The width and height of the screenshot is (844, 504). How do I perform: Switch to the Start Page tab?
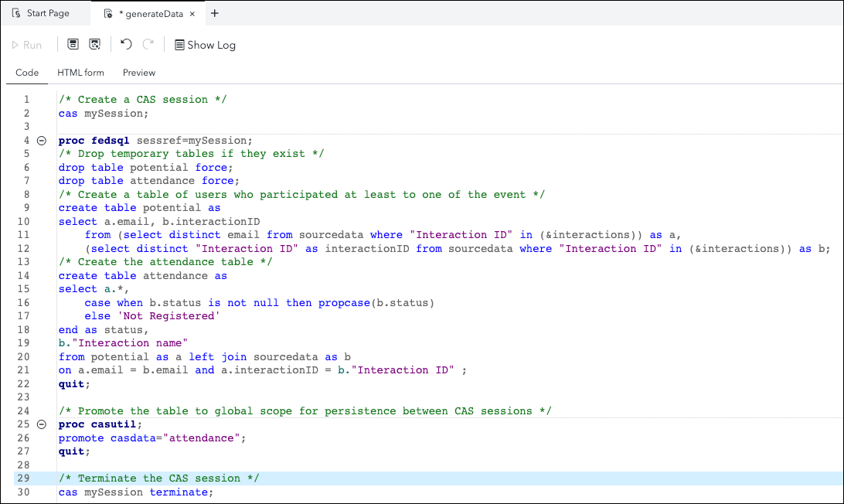(x=47, y=13)
